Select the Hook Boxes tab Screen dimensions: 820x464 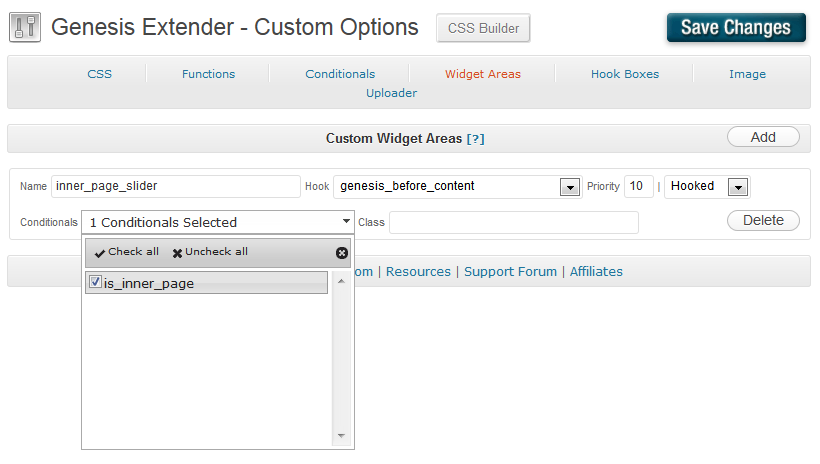[x=625, y=74]
